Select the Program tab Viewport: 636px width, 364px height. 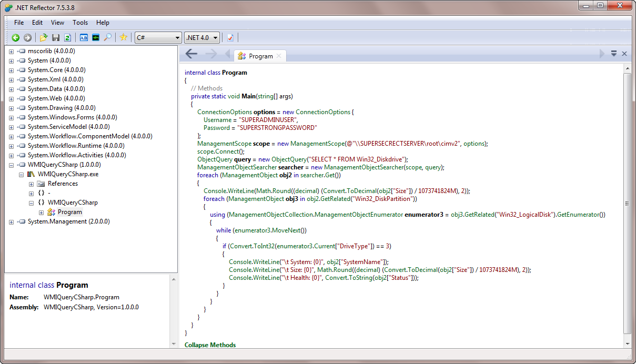click(259, 56)
